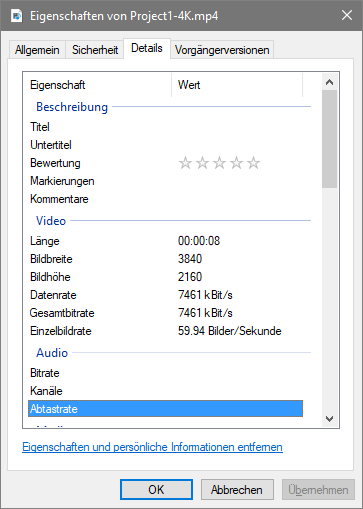Click the vertical scrollbar thumb

329,139
